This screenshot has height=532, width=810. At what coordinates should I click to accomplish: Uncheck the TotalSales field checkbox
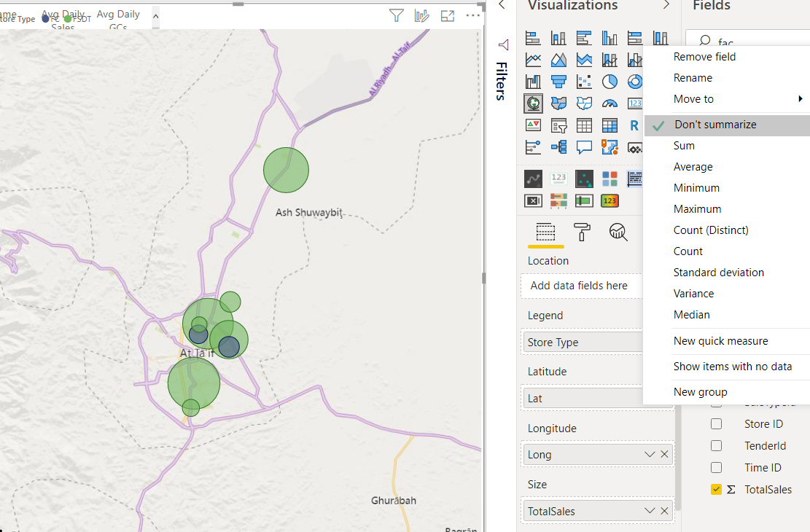(x=716, y=489)
